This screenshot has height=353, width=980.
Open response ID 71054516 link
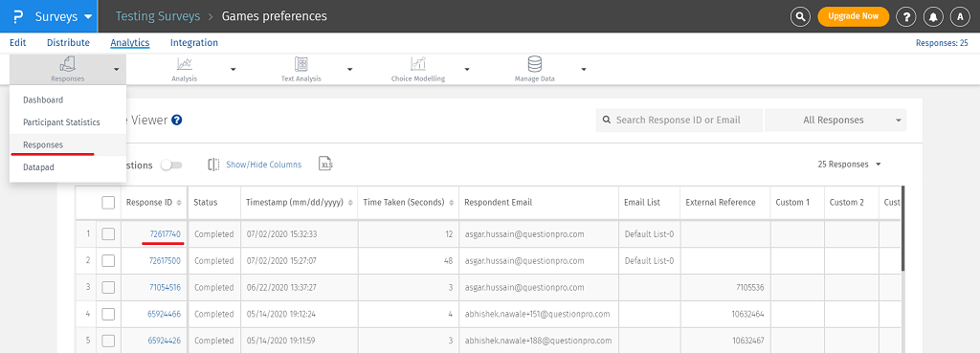[165, 288]
